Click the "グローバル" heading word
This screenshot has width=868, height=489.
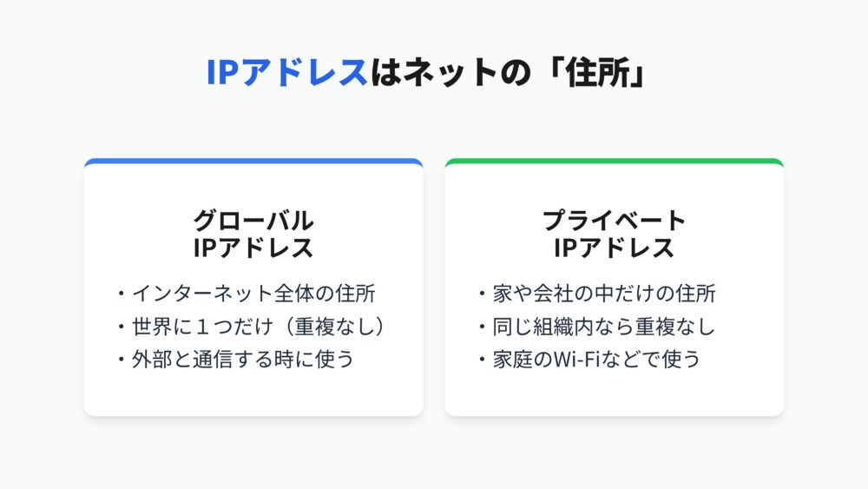253,220
